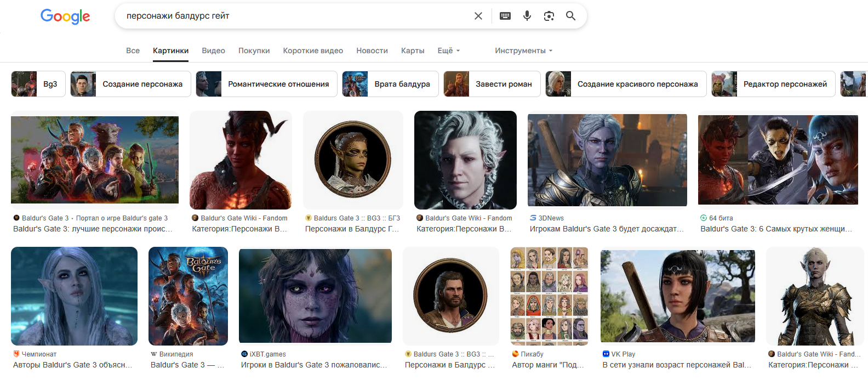Select the Врата балдура chip
The image size is (868, 379).
[x=390, y=84]
